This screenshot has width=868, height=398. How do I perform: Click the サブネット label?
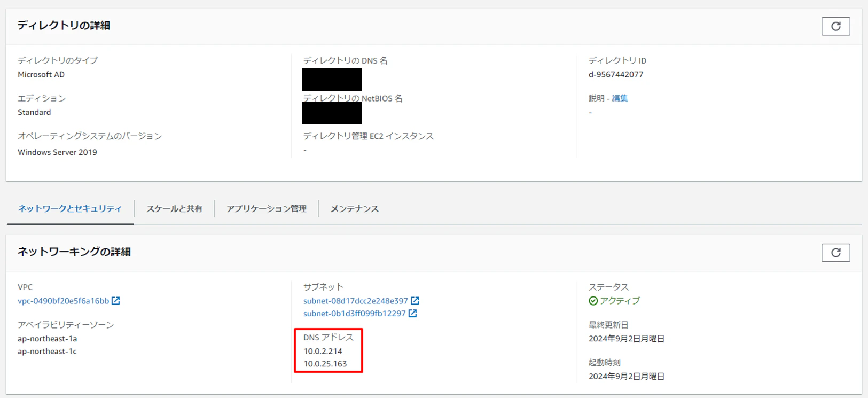(324, 287)
